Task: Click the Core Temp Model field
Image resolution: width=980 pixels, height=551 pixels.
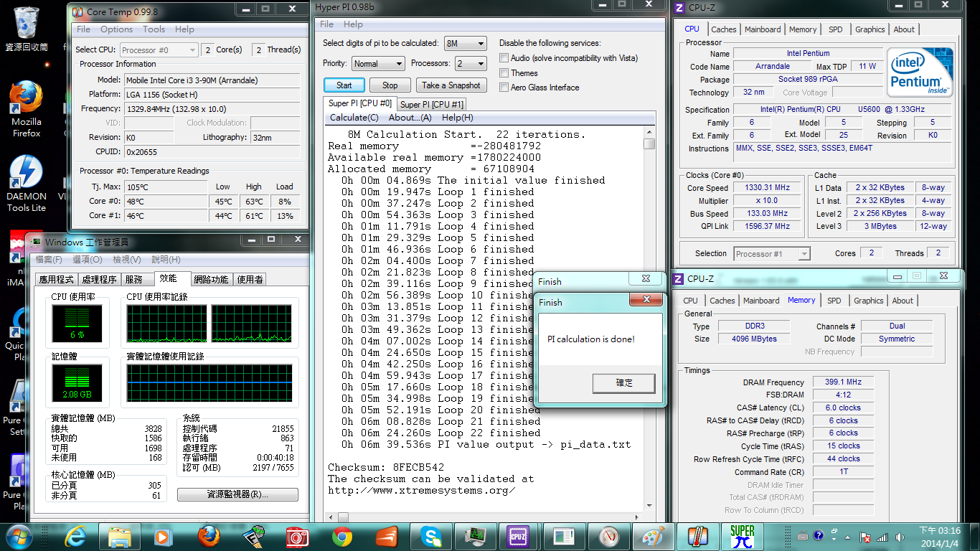Action: point(212,80)
